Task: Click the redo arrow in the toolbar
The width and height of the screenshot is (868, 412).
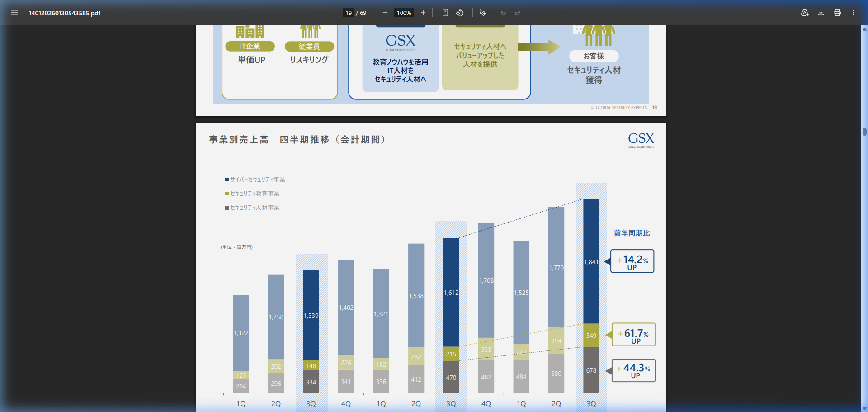Action: [x=518, y=13]
